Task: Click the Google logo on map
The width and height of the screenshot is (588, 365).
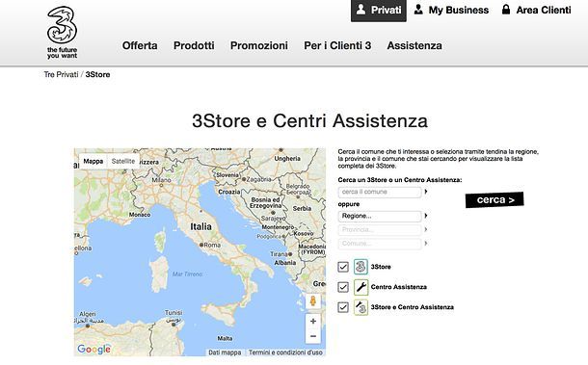Action: coord(94,349)
